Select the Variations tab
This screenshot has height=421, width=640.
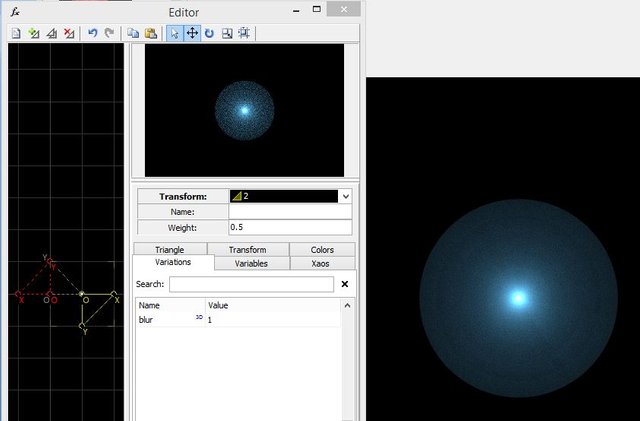(173, 262)
